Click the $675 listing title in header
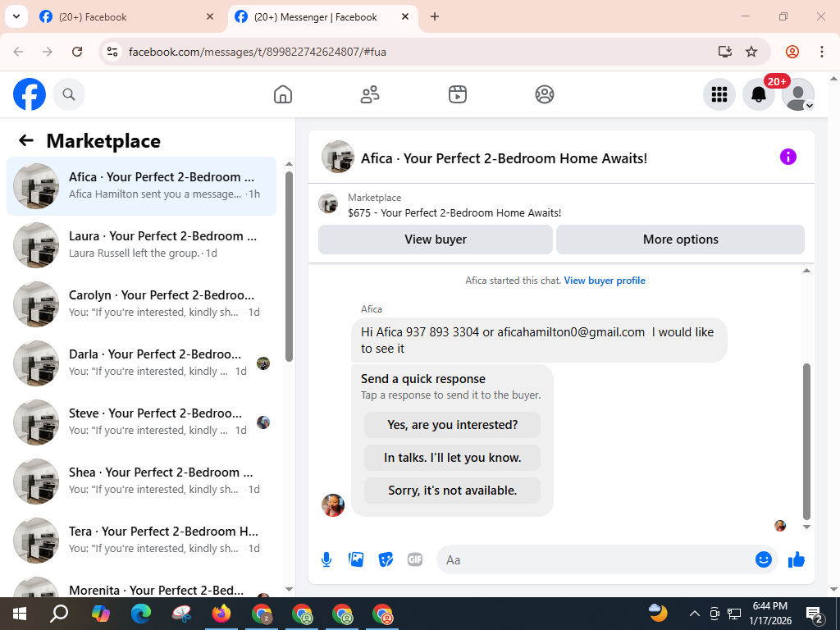This screenshot has height=630, width=840. coord(454,212)
